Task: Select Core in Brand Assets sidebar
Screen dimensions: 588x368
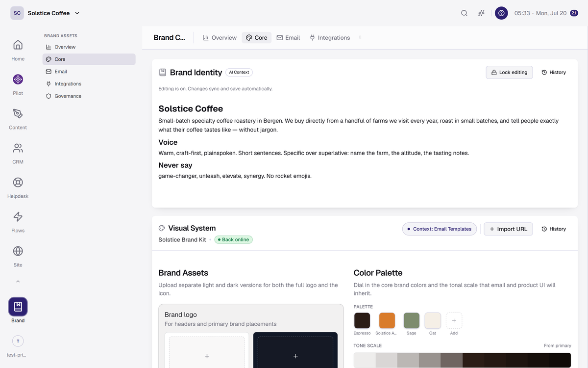Action: pyautogui.click(x=89, y=59)
